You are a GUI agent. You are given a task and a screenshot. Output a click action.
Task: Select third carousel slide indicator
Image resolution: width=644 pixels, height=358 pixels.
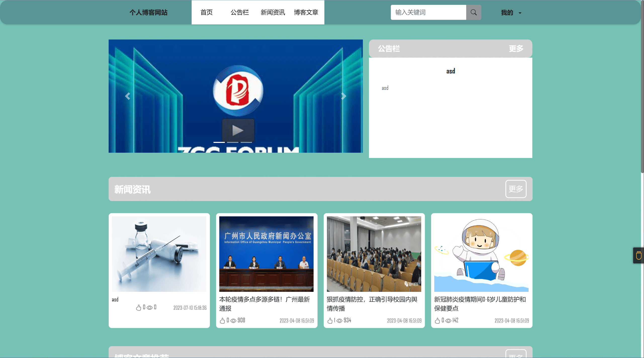(246, 142)
